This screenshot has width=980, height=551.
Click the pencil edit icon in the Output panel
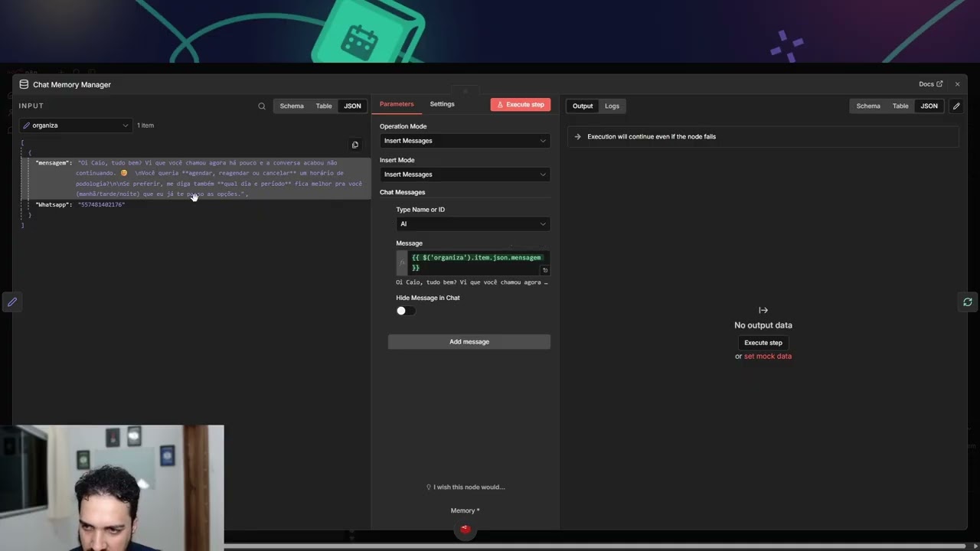(x=956, y=106)
